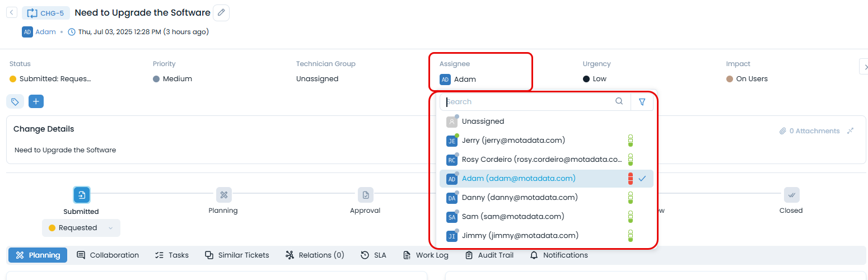The image size is (868, 280).
Task: Click Adam's red workload indicator
Action: [x=630, y=179]
